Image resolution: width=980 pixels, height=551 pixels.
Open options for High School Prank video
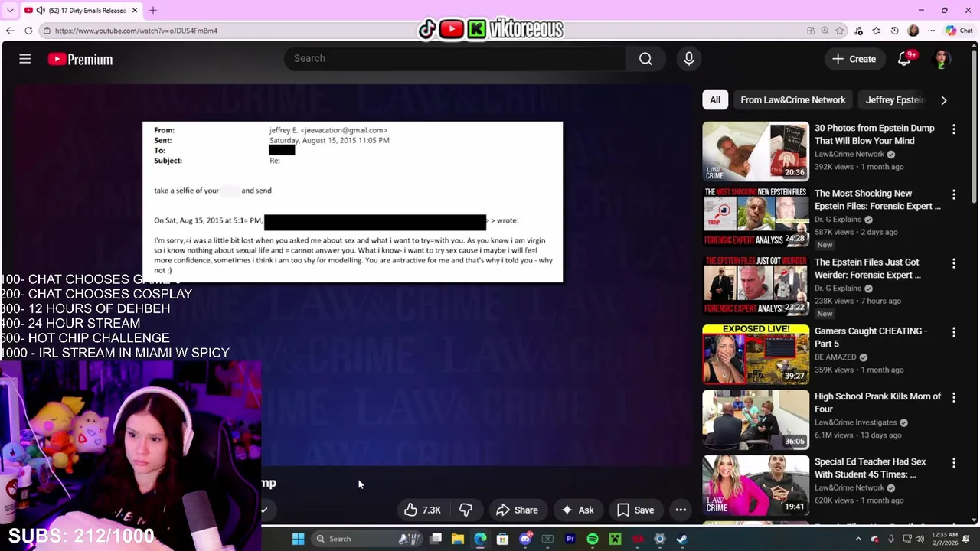[x=953, y=397]
